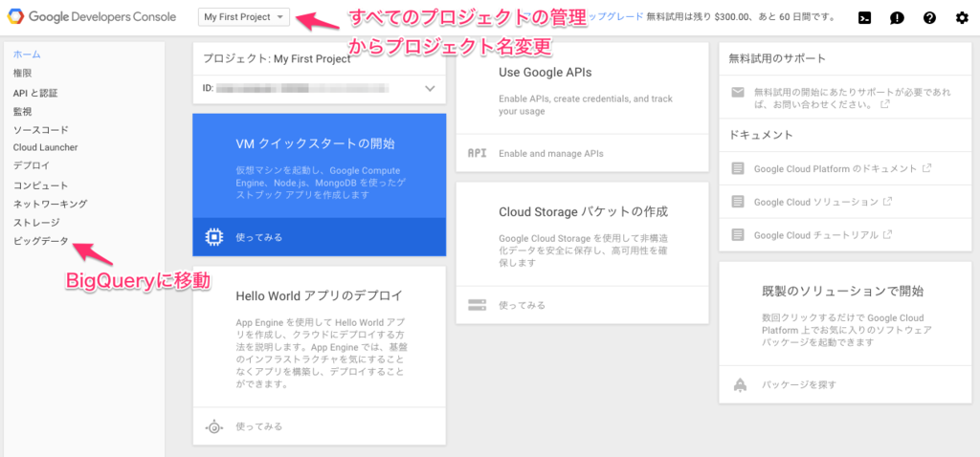980x457 pixels.
Task: Click 使ってみる under VM quickstart
Action: click(x=259, y=237)
